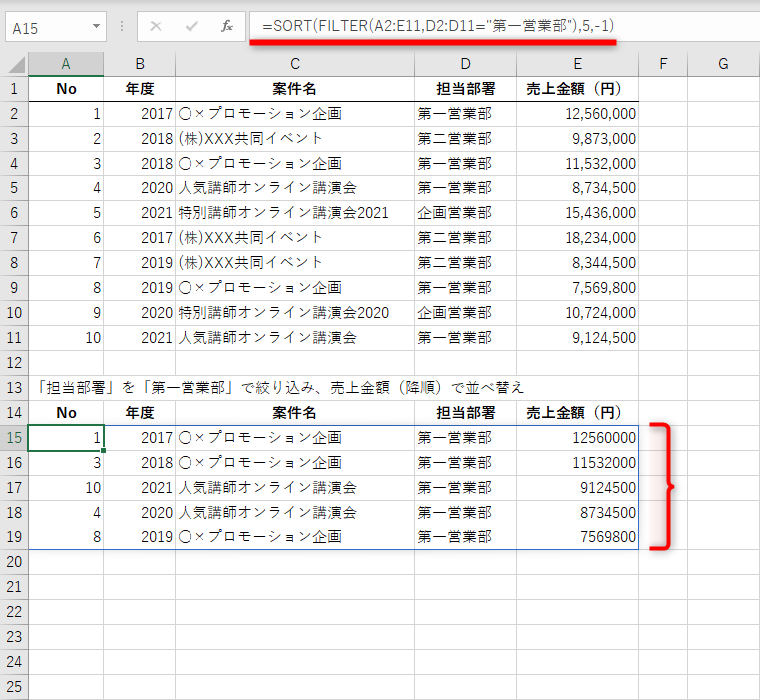Select row 12 header
The width and height of the screenshot is (760, 700).
coord(14,363)
